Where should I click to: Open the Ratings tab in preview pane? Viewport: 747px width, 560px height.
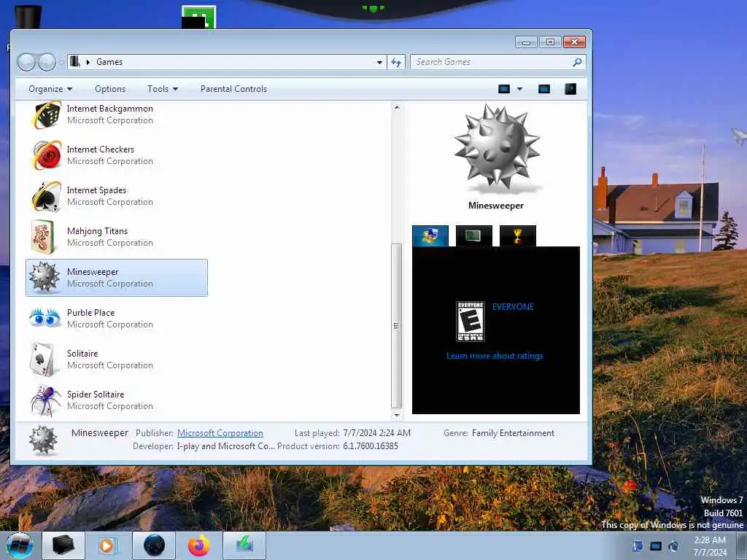pos(430,236)
